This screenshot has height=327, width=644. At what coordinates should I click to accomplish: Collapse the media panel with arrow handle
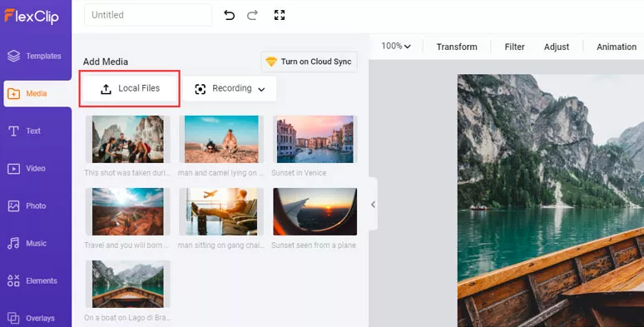(x=373, y=204)
